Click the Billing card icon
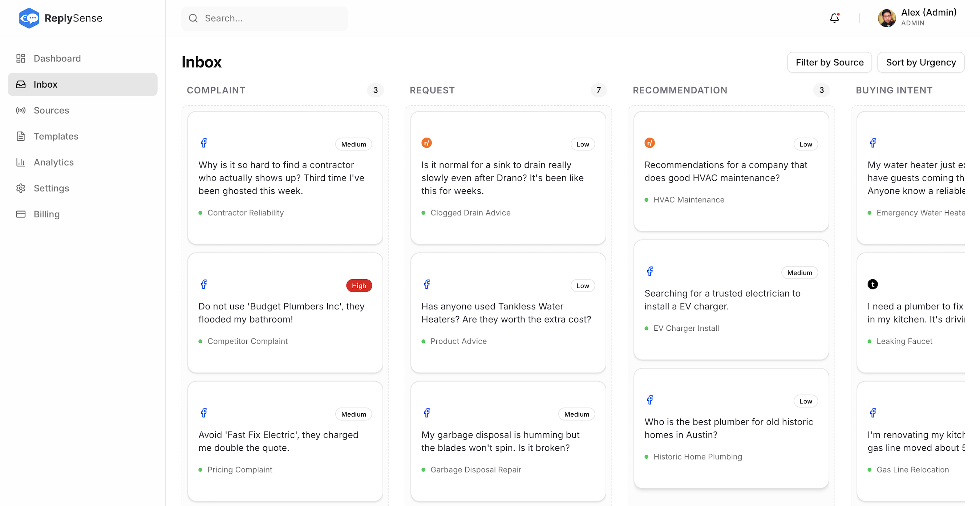 pyautogui.click(x=21, y=214)
